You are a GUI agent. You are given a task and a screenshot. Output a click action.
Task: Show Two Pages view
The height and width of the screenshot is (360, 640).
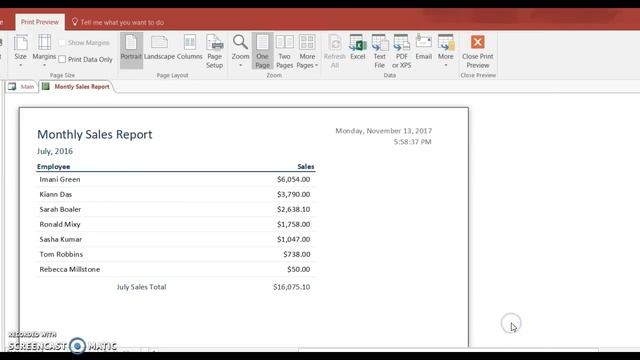coord(284,51)
